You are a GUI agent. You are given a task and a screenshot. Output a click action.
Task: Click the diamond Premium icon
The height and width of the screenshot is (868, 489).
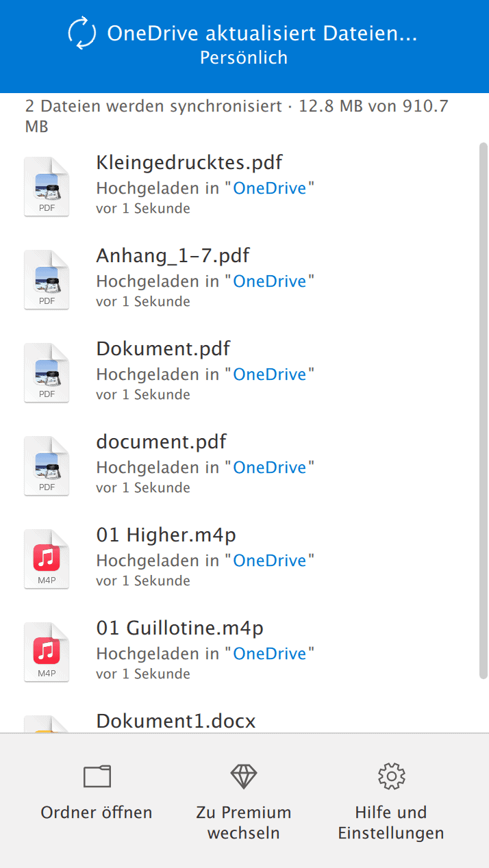[x=244, y=776]
